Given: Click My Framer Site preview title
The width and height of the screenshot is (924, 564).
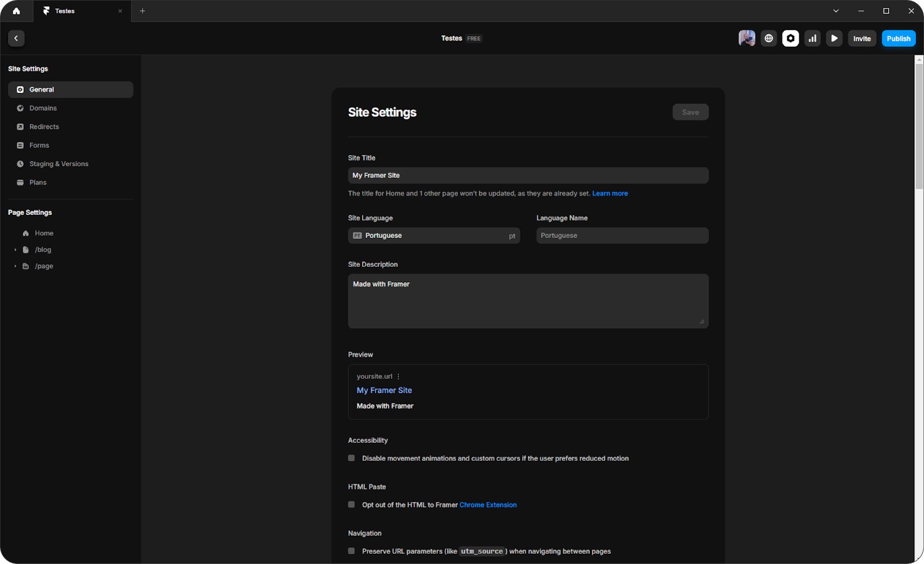Looking at the screenshot, I should click(x=384, y=390).
